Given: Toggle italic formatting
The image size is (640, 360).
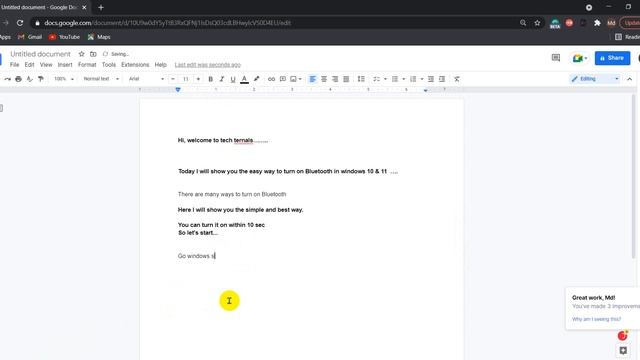Looking at the screenshot, I should point(222,79).
